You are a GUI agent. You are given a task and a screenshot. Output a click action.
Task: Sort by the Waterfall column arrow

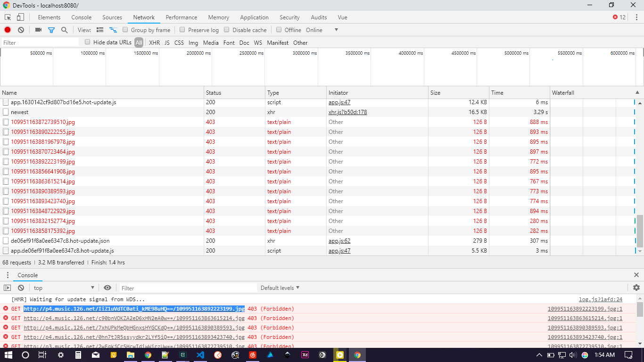coord(637,92)
